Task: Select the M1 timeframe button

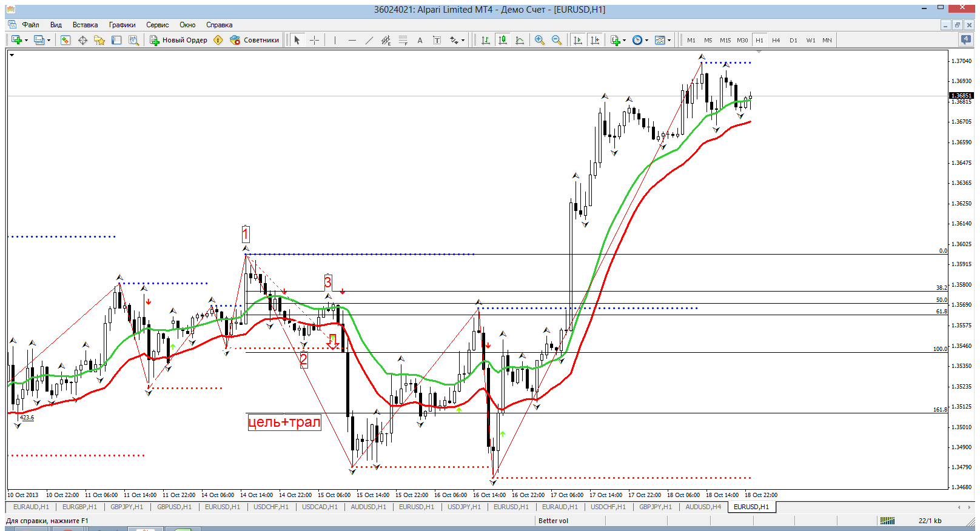Action: coord(691,40)
